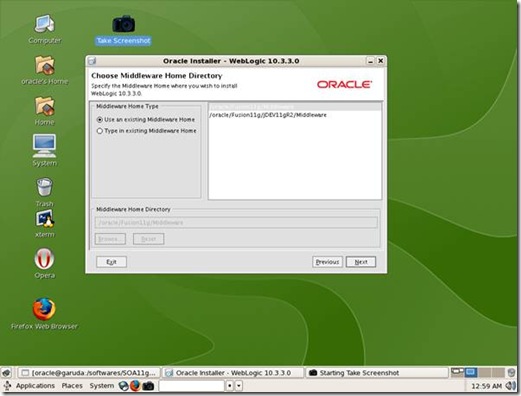
Task: Open the Applications menu
Action: click(x=35, y=386)
